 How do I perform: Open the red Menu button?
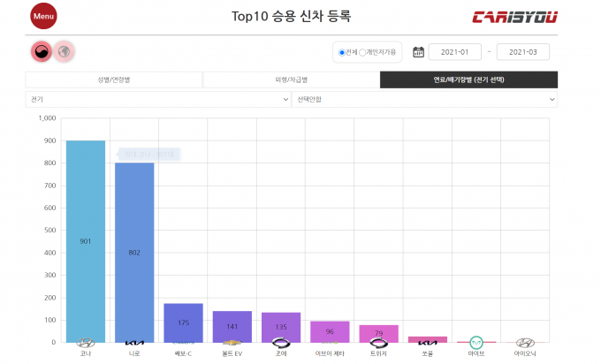pyautogui.click(x=42, y=17)
